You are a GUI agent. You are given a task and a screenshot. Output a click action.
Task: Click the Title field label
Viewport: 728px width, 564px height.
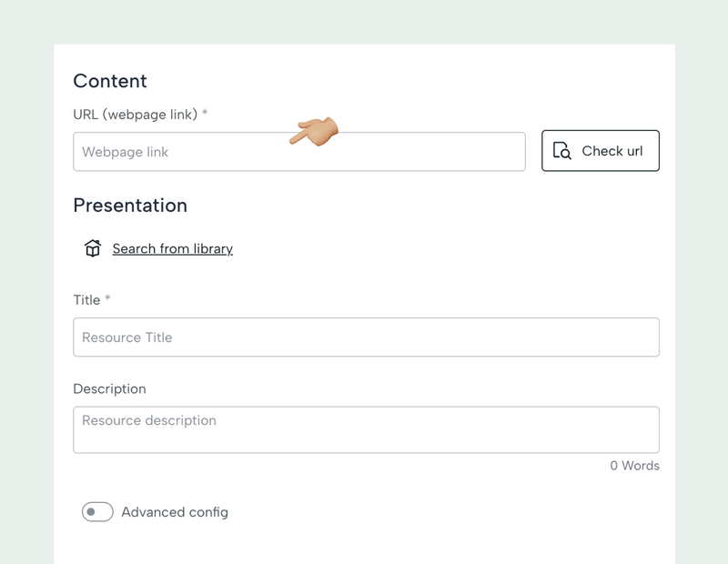click(x=86, y=299)
